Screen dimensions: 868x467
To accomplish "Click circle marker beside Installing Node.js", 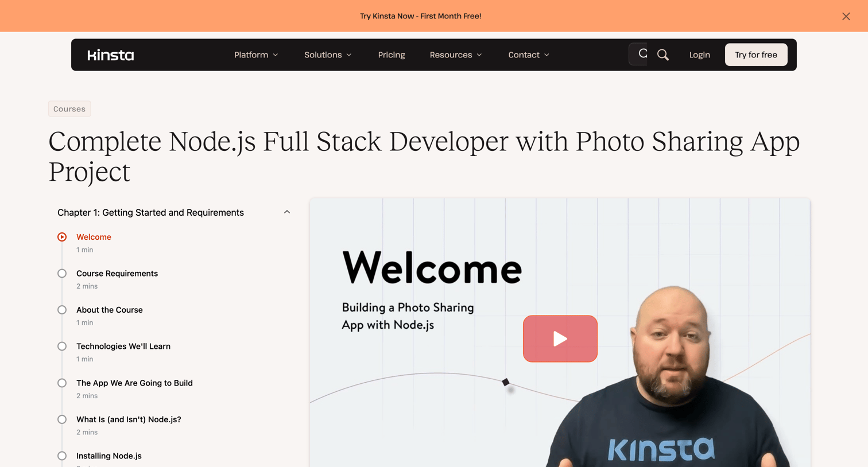I will (62, 456).
